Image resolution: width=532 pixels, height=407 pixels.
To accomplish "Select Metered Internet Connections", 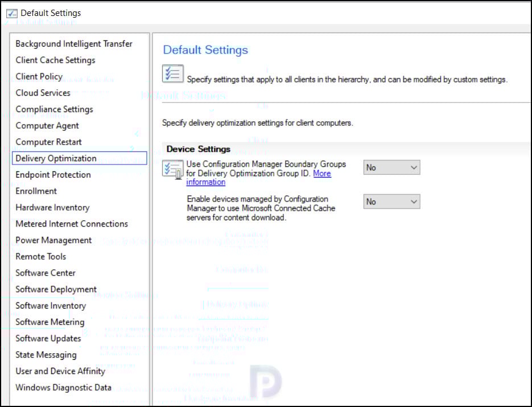I will [x=72, y=224].
